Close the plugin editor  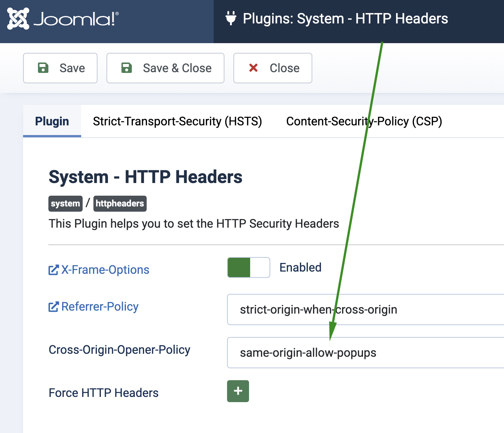(x=273, y=68)
